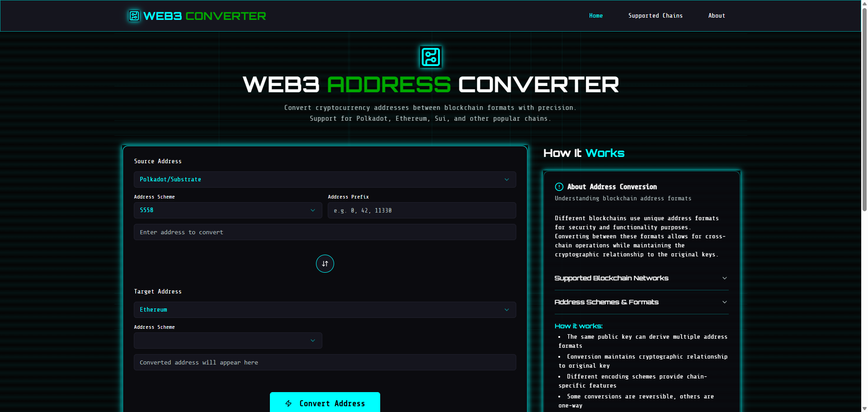Screen dimensions: 868x412
Task: Click the Web3 Converter logo icon
Action: point(133,15)
